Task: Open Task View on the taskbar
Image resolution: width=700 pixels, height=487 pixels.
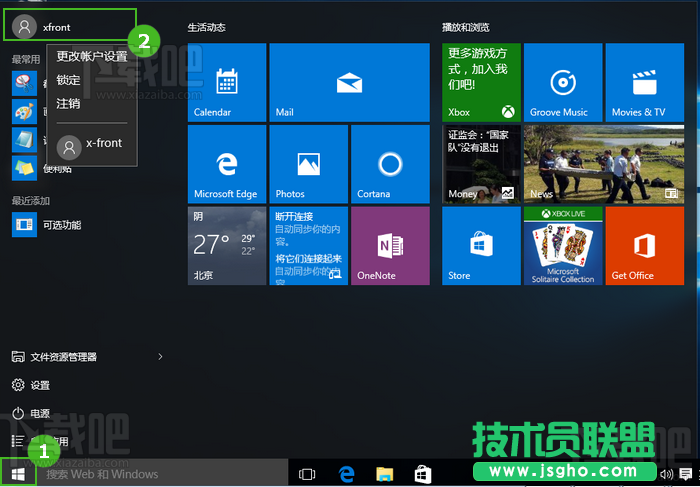Action: coord(307,474)
